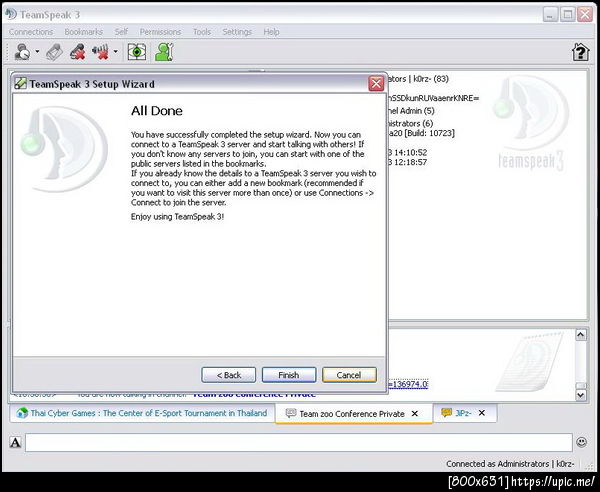
Task: Open the text formatting A icon
Action: [x=15, y=443]
